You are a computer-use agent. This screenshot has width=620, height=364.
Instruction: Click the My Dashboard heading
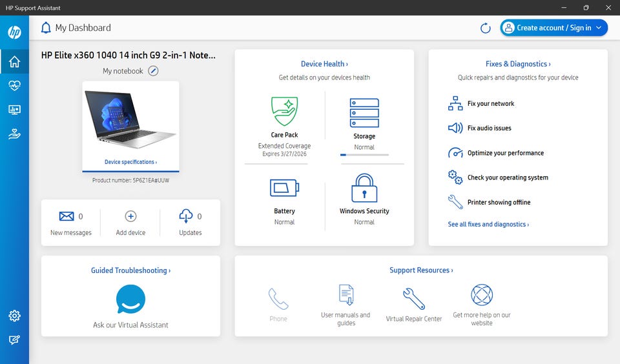(x=83, y=28)
